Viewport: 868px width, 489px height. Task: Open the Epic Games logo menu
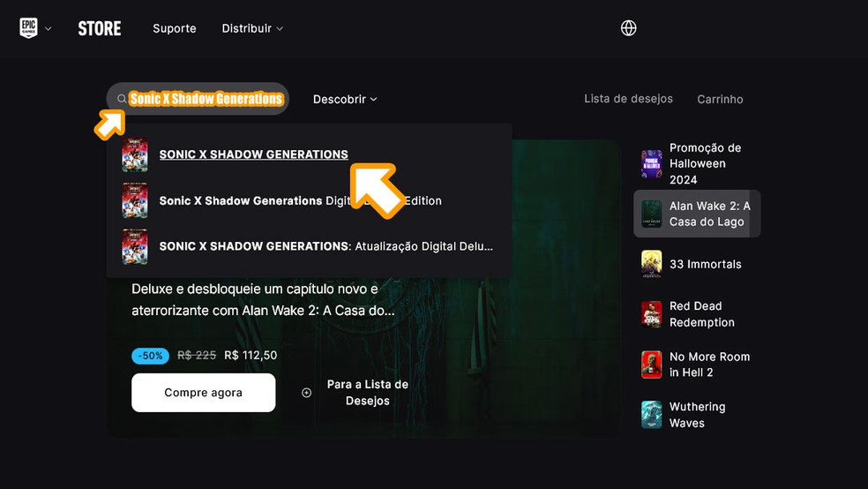[28, 27]
